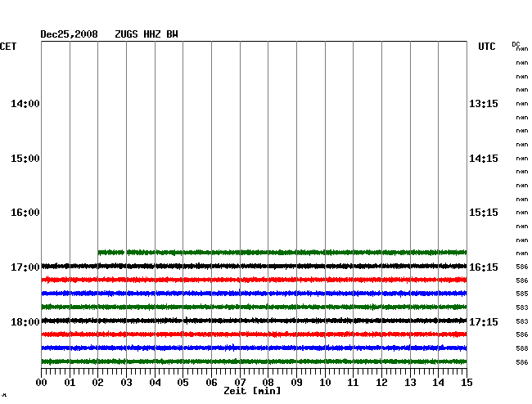Click the black seismic trace at 18:00 CET
The width and height of the screenshot is (532, 404).
coord(254,321)
